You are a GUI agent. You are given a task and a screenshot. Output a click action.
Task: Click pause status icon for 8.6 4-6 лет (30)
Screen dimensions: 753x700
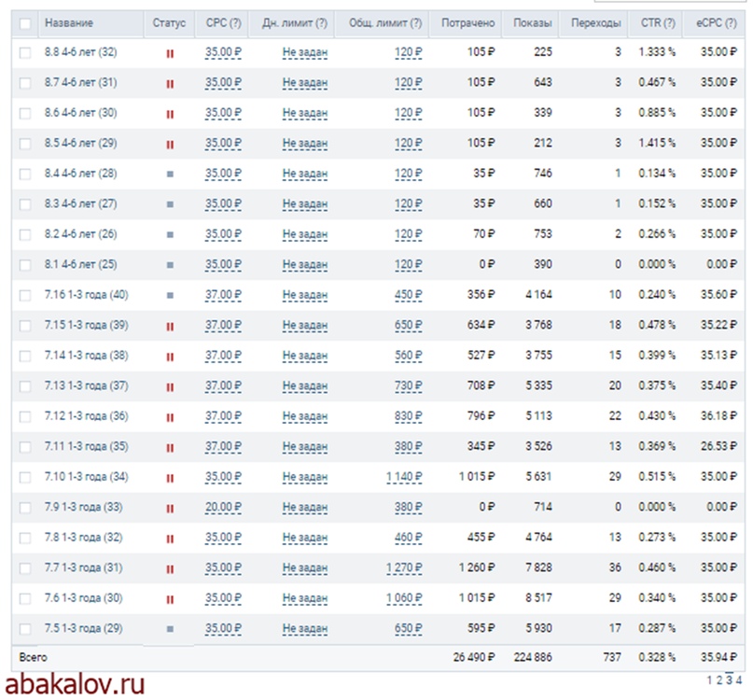(170, 115)
